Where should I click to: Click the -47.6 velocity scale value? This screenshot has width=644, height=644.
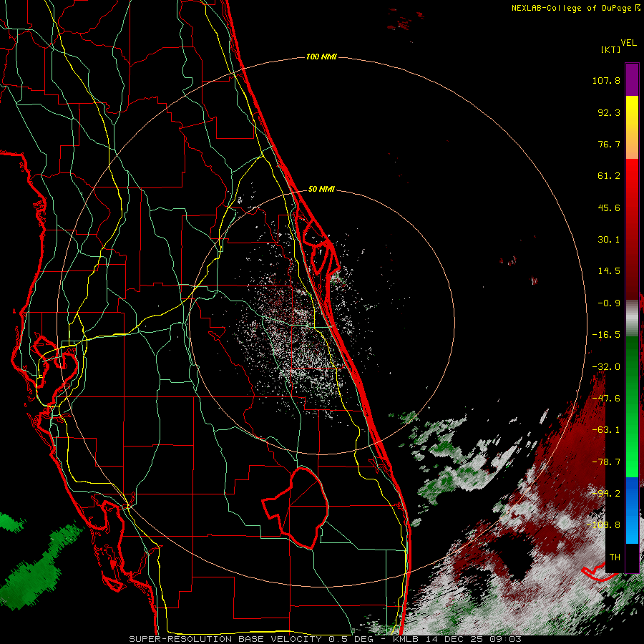coord(606,399)
